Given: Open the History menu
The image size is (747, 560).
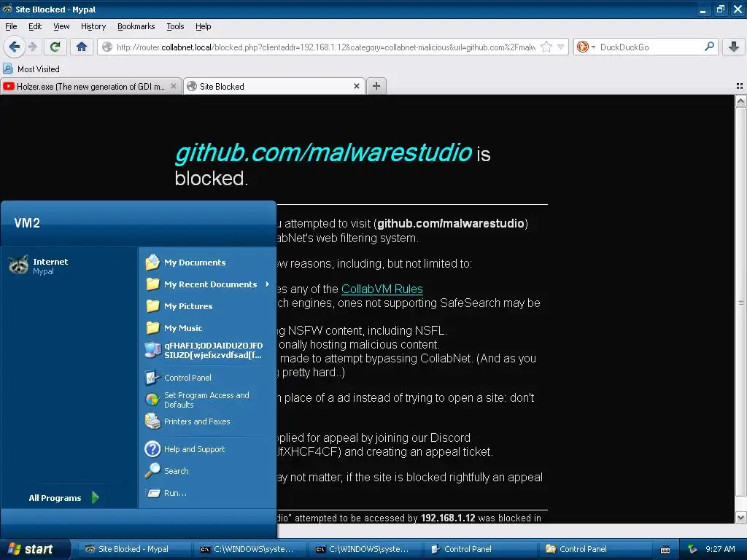Looking at the screenshot, I should coord(93,27).
